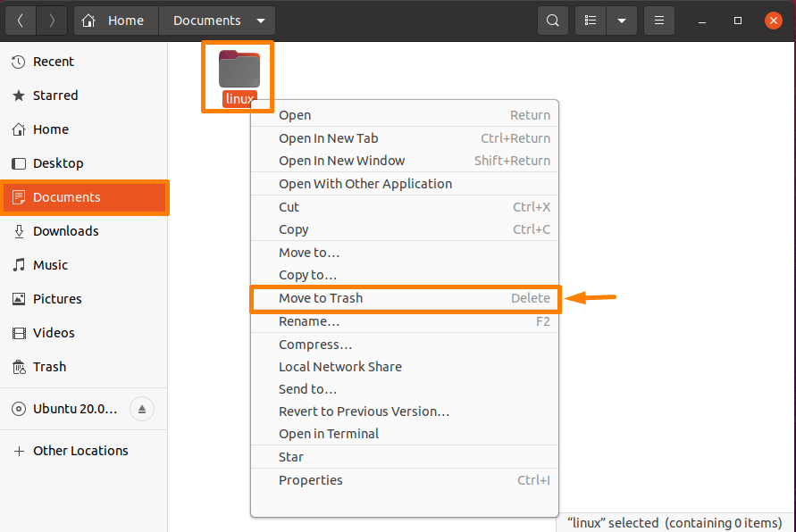
Task: Open Trash from the sidebar
Action: (x=49, y=366)
